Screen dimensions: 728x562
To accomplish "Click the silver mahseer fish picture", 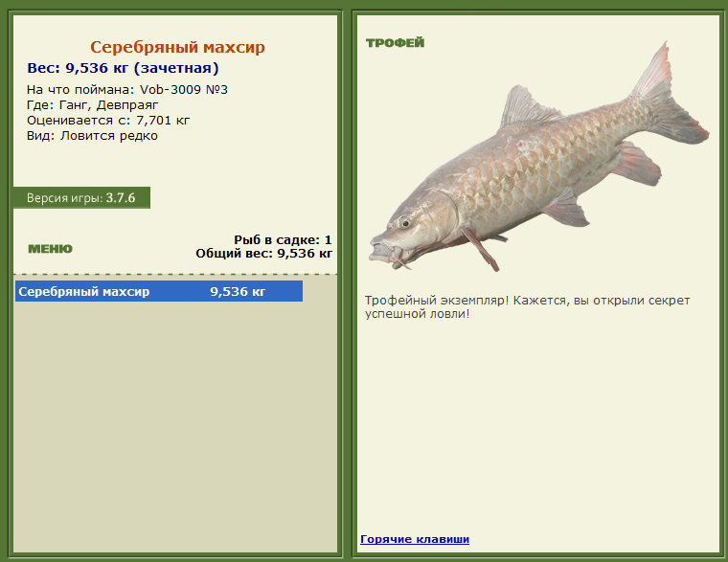I will (x=538, y=157).
